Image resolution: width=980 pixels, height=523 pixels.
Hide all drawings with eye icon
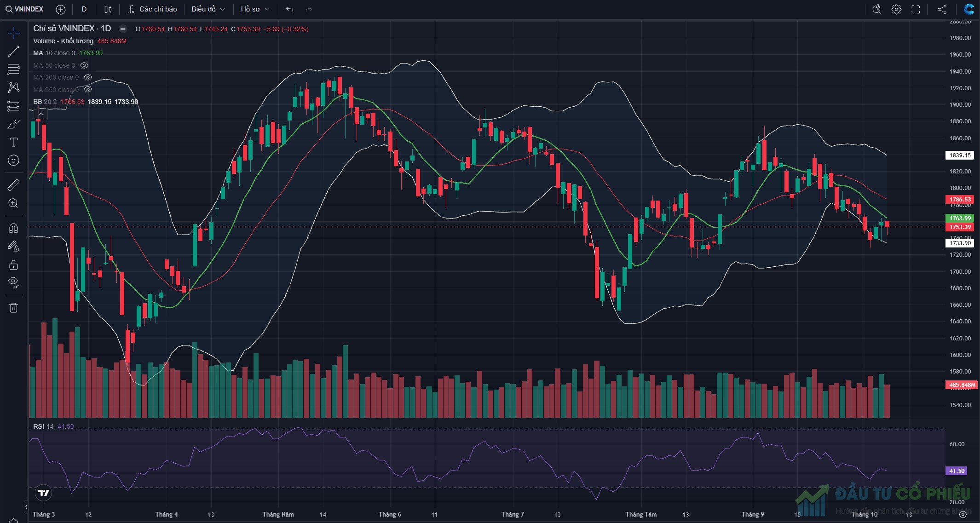14,282
